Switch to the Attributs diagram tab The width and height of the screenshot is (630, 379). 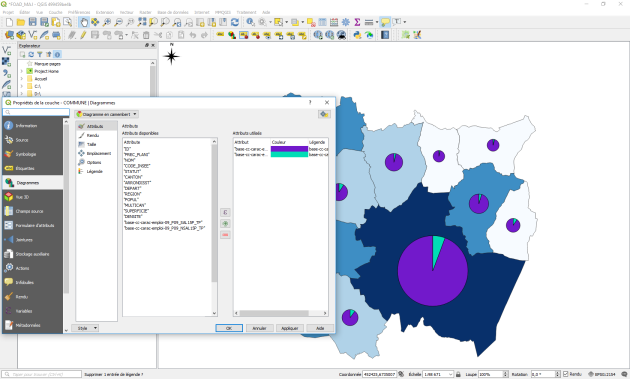point(96,126)
